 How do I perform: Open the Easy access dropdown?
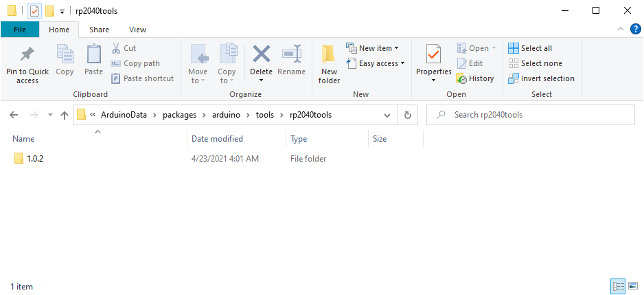pyautogui.click(x=376, y=63)
